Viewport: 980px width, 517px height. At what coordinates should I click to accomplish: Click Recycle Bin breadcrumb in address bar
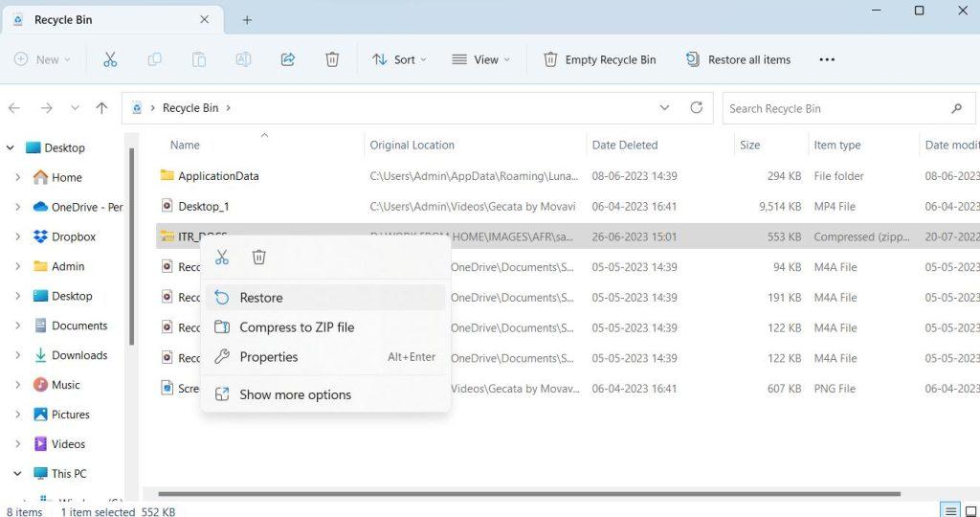click(x=190, y=108)
